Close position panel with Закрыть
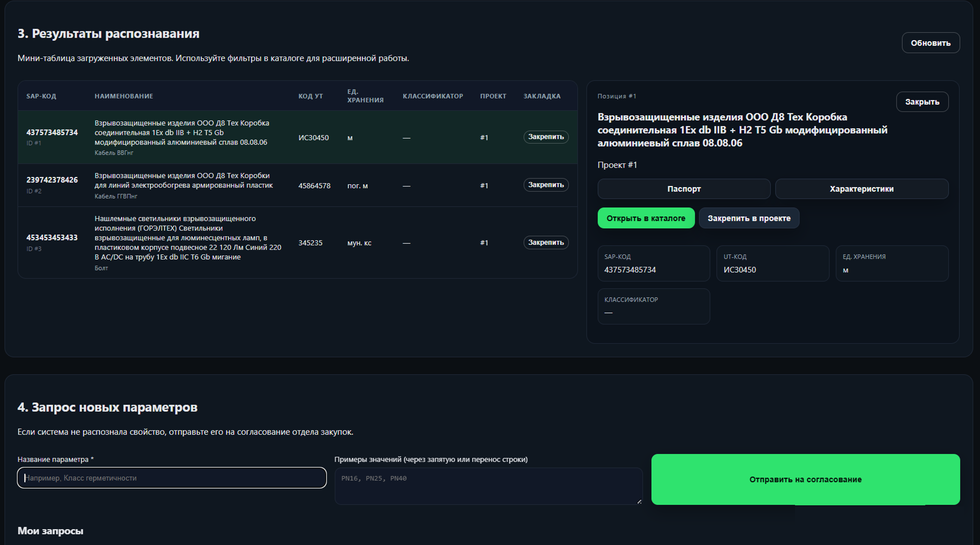The height and width of the screenshot is (545, 980). 922,102
